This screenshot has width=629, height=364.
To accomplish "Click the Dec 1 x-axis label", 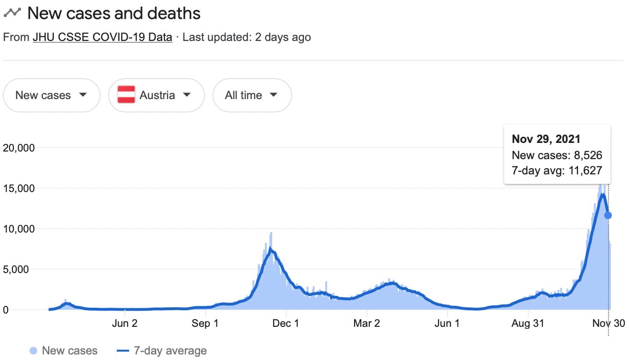I will pyautogui.click(x=286, y=324).
